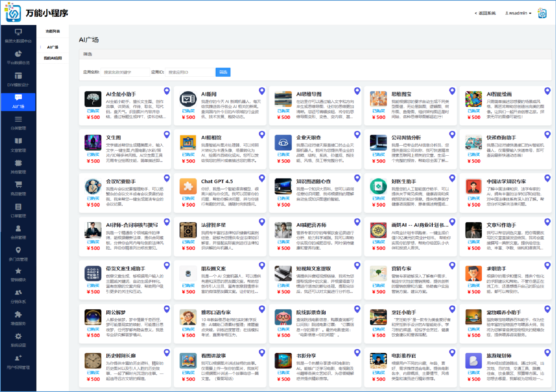Open 多门店管理 location icon
Image resolution: width=556 pixels, height=392 pixels.
18,250
